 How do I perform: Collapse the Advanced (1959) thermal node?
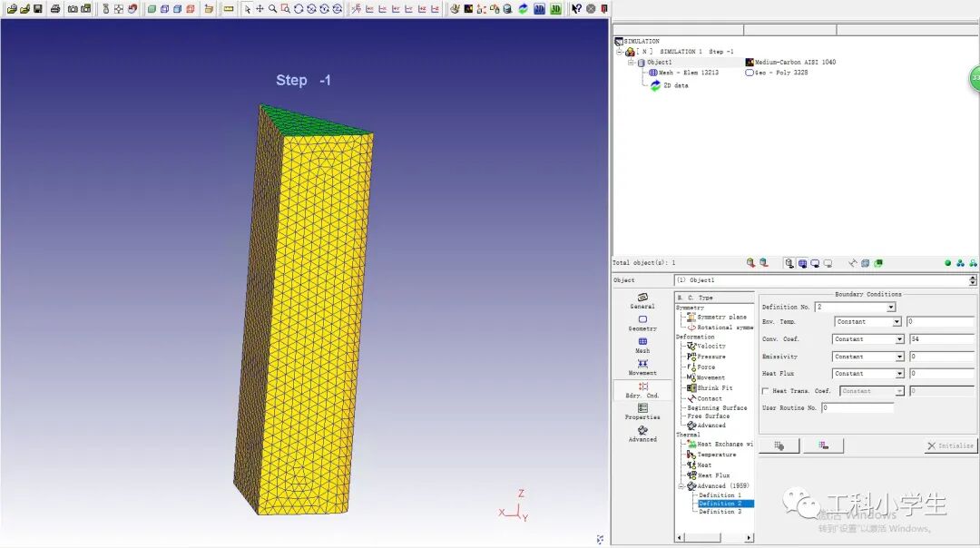click(x=681, y=485)
